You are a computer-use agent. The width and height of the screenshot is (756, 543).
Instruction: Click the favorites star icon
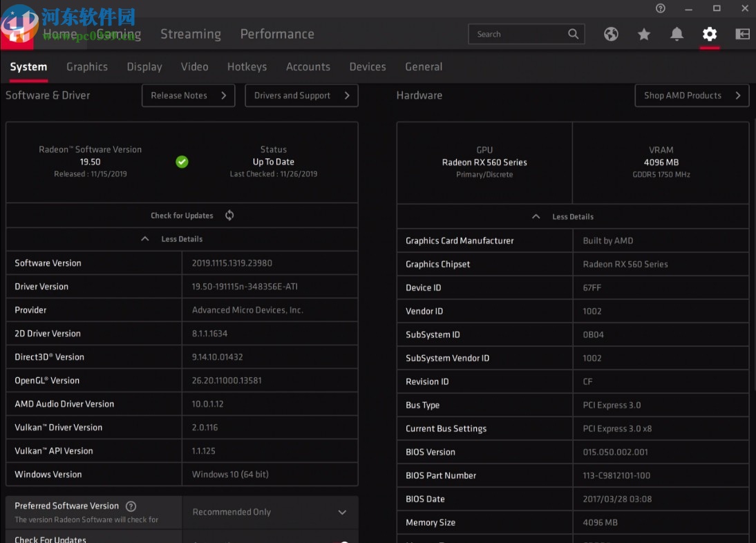(644, 34)
